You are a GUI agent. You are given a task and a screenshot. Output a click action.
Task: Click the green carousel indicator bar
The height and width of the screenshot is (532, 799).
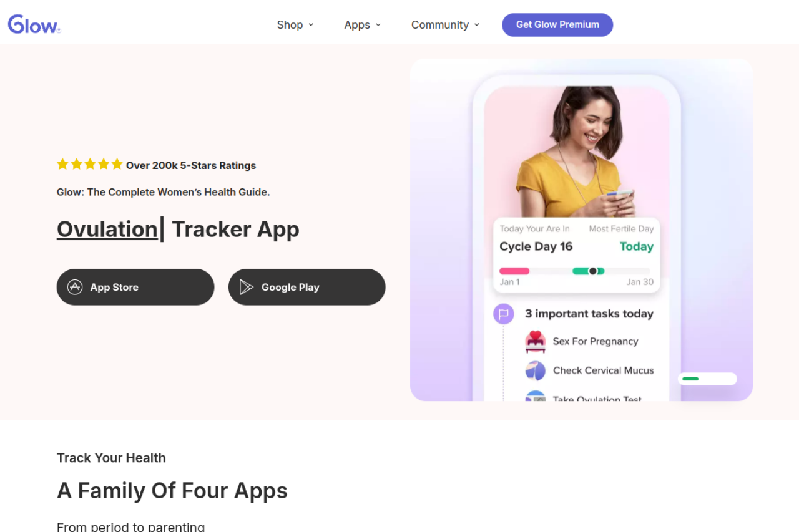[690, 379]
